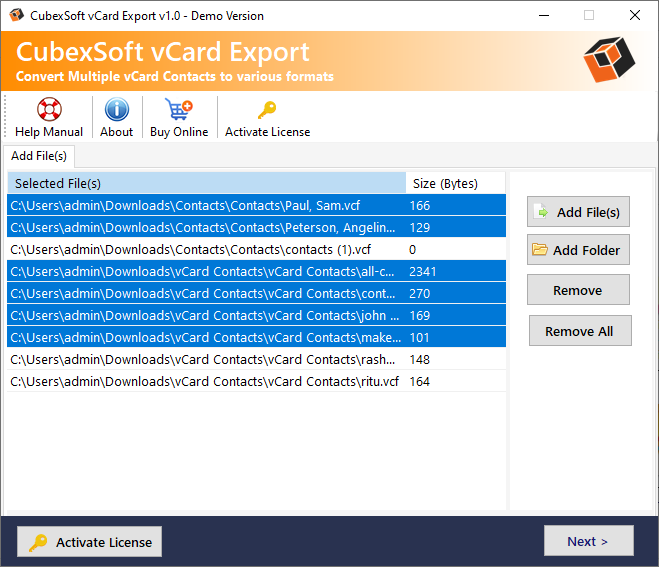Click the CubexSoft cube logo in banner
The height and width of the screenshot is (567, 659).
(609, 59)
